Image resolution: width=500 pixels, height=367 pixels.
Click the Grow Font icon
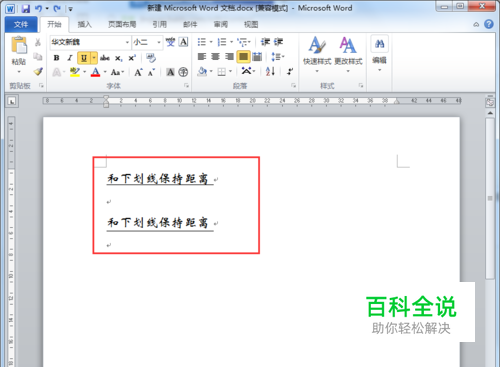tap(138, 72)
